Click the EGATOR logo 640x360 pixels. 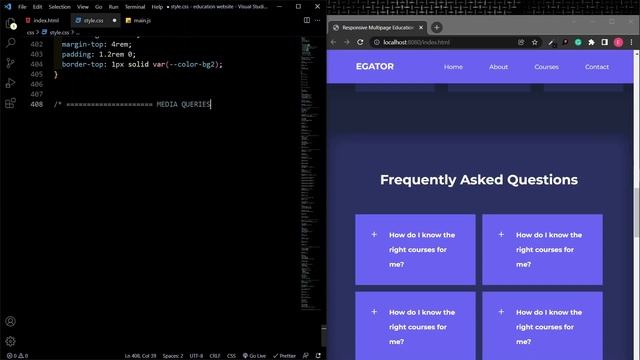point(375,67)
